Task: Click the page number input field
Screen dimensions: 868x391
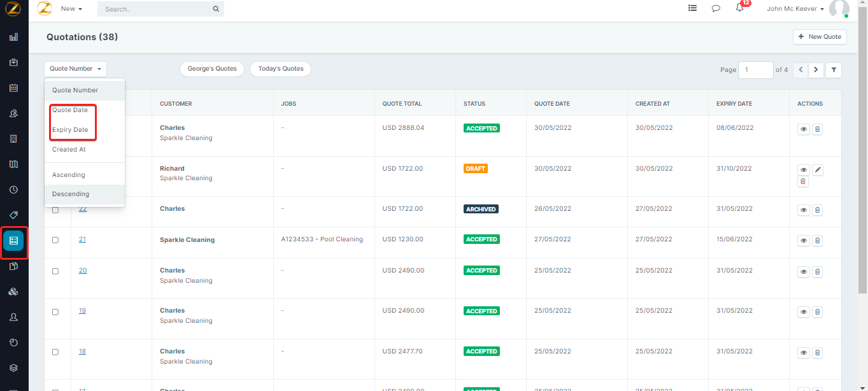Action: (755, 69)
